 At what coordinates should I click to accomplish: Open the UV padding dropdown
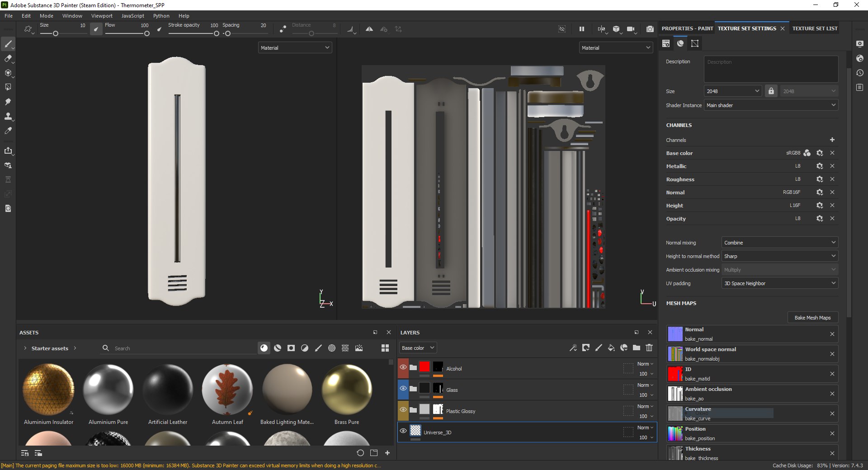point(780,283)
